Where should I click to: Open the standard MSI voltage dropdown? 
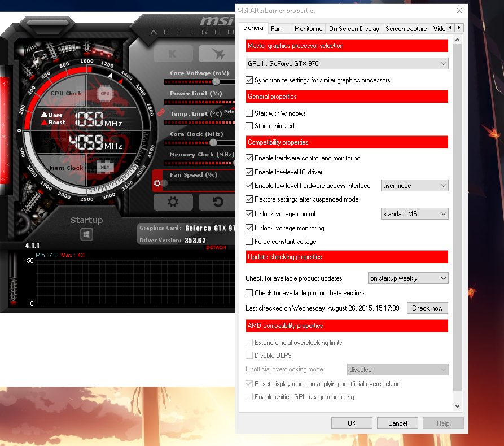(415, 214)
